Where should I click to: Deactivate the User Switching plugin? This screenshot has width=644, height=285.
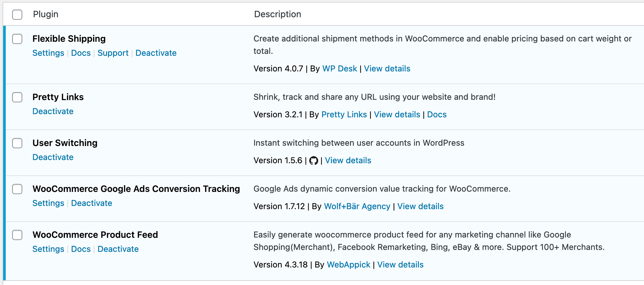53,157
